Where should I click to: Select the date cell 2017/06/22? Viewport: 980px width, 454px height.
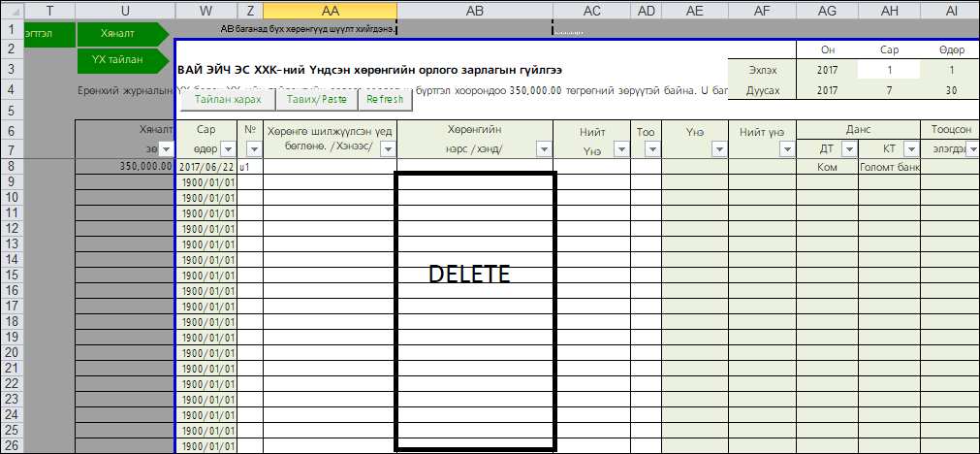206,167
